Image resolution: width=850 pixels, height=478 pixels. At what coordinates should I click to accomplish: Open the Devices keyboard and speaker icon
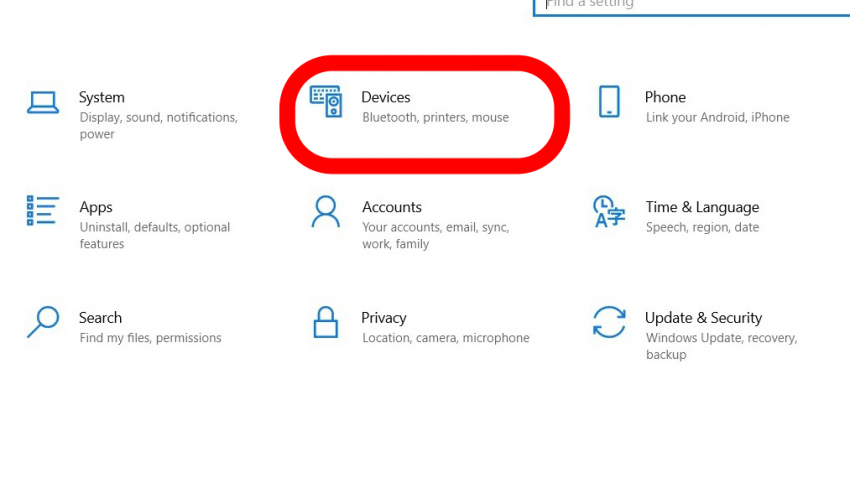tap(326, 101)
